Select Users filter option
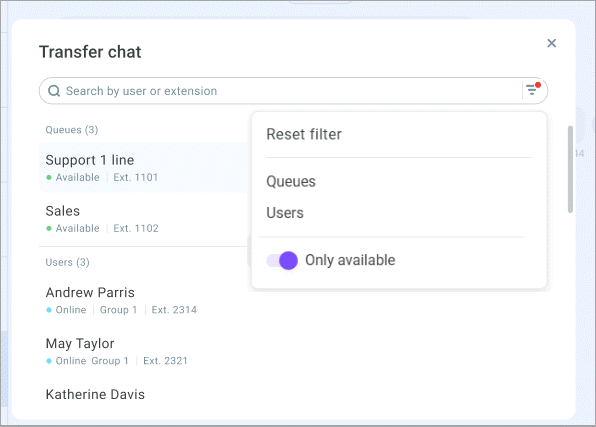 [285, 213]
